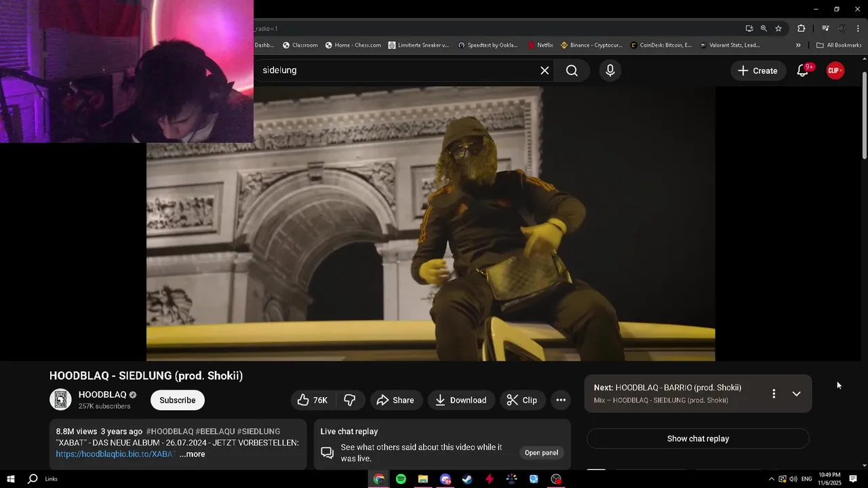
Task: Clear the YouTube search box text
Action: tap(545, 70)
